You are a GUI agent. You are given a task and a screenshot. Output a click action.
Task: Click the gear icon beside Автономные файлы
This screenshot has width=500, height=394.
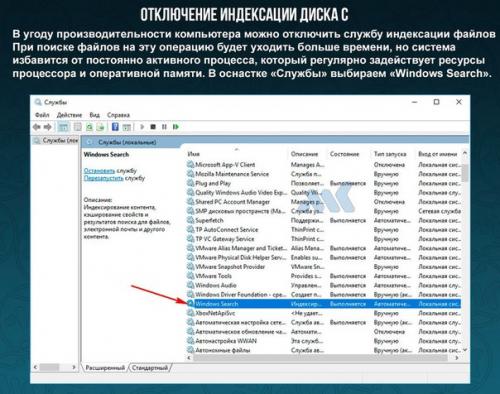[190, 350]
